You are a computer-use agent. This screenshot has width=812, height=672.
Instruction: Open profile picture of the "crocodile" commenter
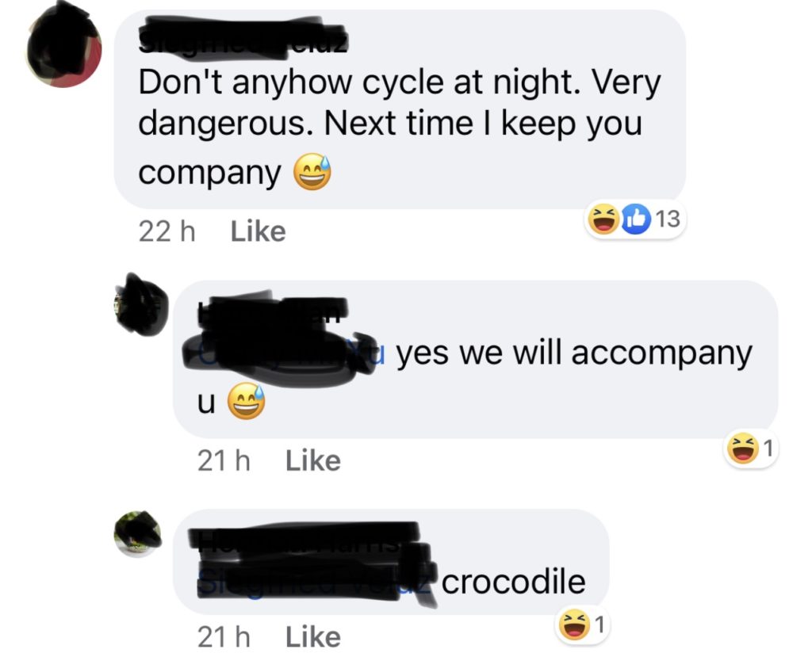point(138,534)
